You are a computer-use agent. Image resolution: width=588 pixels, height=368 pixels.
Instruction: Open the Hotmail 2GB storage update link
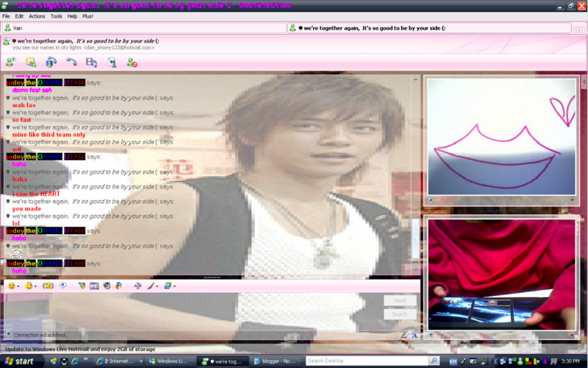80,349
